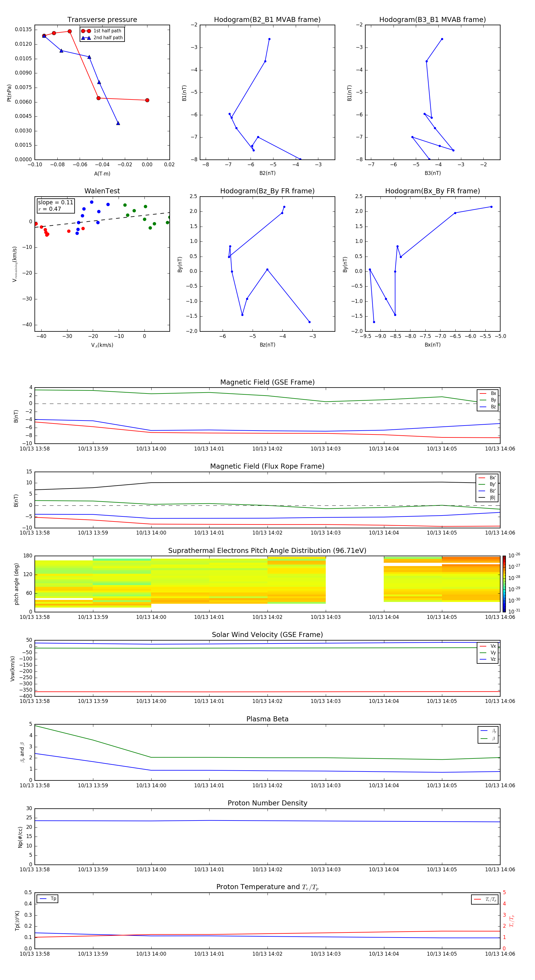Click the 'Tp(10^6K)' y-axis label
The width and height of the screenshot is (535, 980).
pyautogui.click(x=17, y=921)
